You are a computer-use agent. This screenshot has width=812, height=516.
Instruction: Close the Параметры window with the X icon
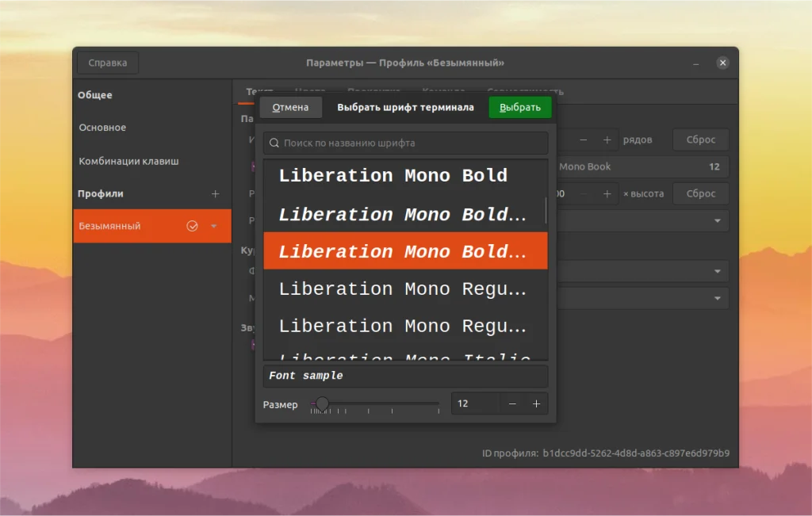coord(722,63)
